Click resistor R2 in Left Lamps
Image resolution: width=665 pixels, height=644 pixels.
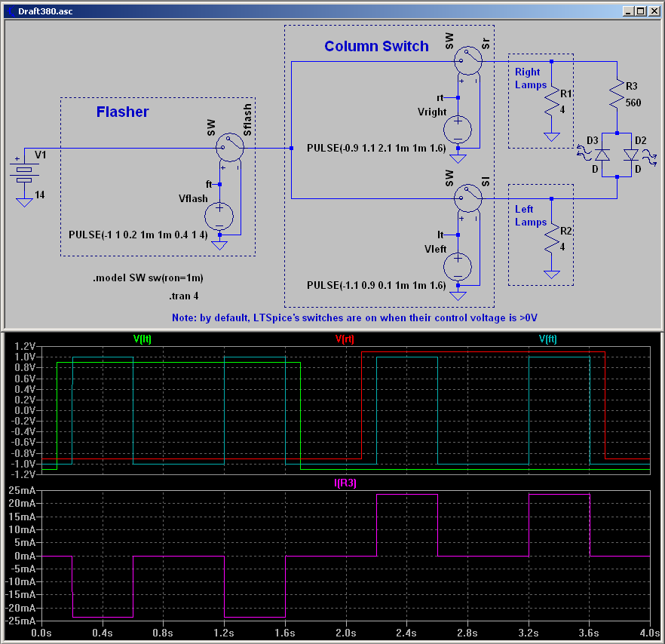click(x=552, y=239)
